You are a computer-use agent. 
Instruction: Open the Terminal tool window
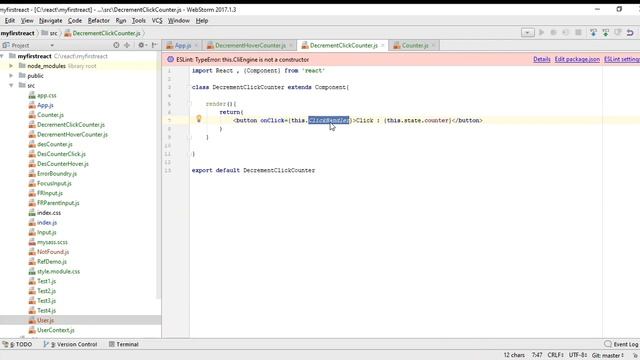pos(124,344)
